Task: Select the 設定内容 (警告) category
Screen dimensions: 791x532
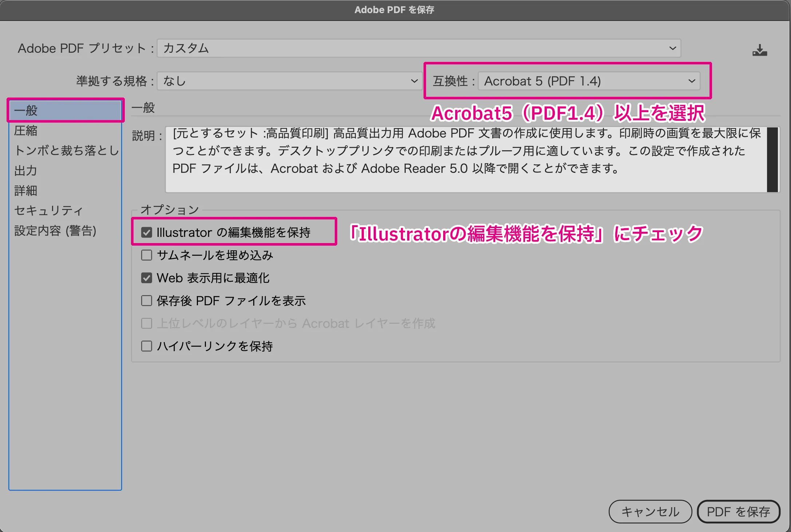Action: tap(65, 230)
